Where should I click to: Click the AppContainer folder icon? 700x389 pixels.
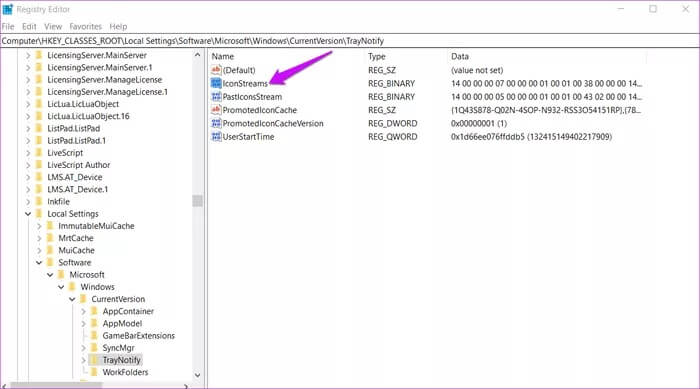pos(94,311)
